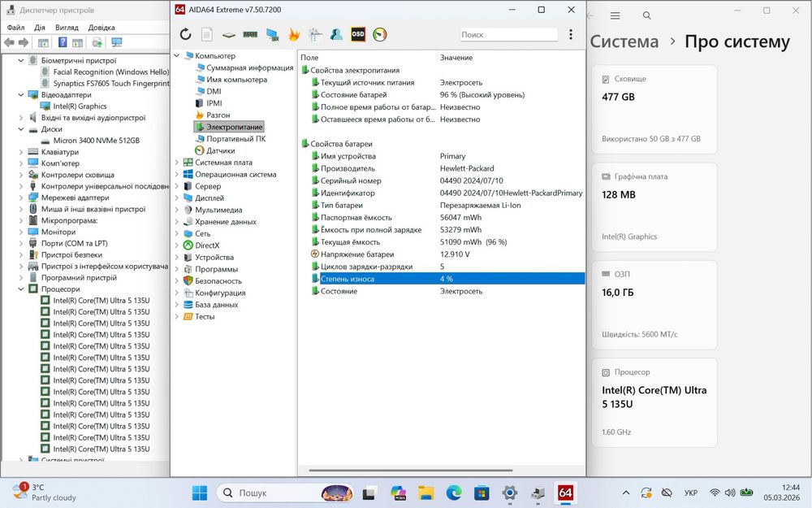Open the OSD panel icon in AIDA64
This screenshot has height=508, width=812.
358,35
